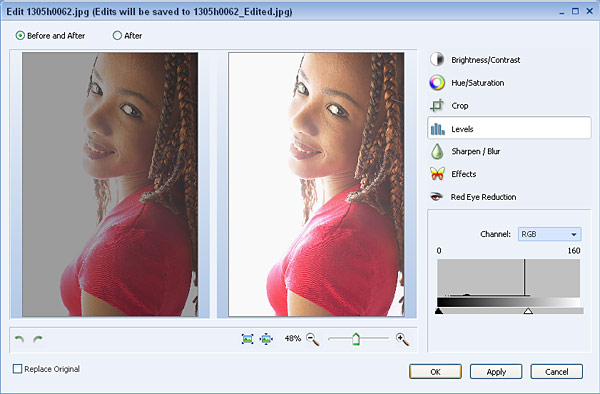
Task: Click the Sharpen / Blur droplet icon
Action: (437, 151)
